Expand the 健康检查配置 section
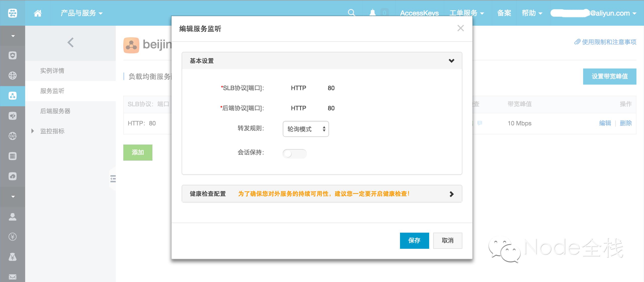This screenshot has width=644, height=282. (x=452, y=194)
